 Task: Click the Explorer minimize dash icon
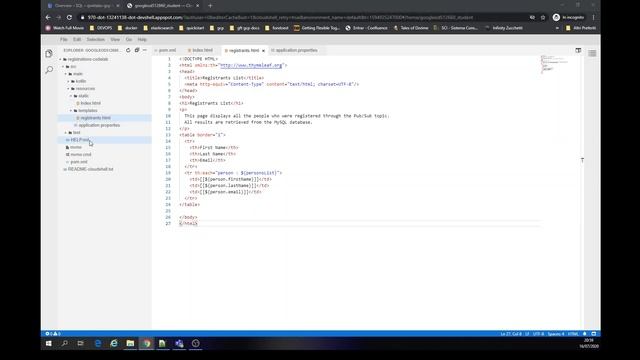coord(145,50)
